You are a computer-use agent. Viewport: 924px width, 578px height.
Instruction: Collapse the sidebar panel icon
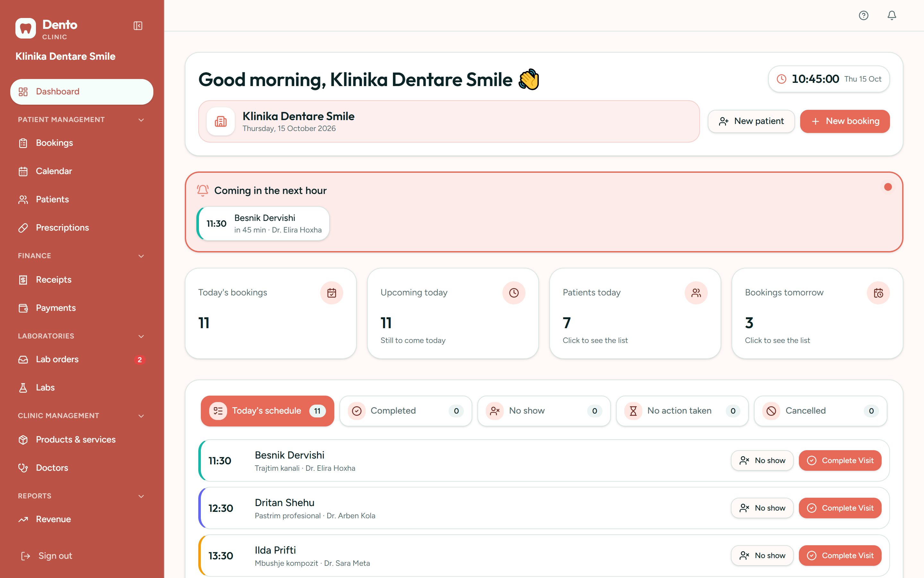pyautogui.click(x=138, y=26)
